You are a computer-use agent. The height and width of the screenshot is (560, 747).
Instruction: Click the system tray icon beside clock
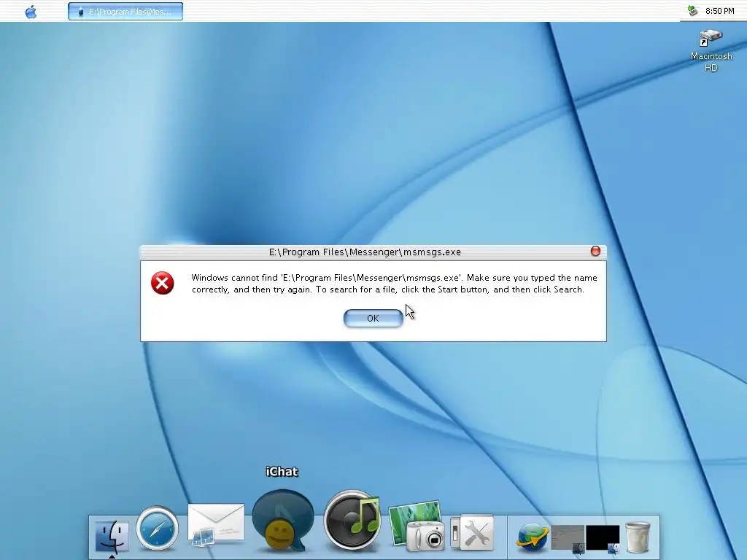(693, 10)
